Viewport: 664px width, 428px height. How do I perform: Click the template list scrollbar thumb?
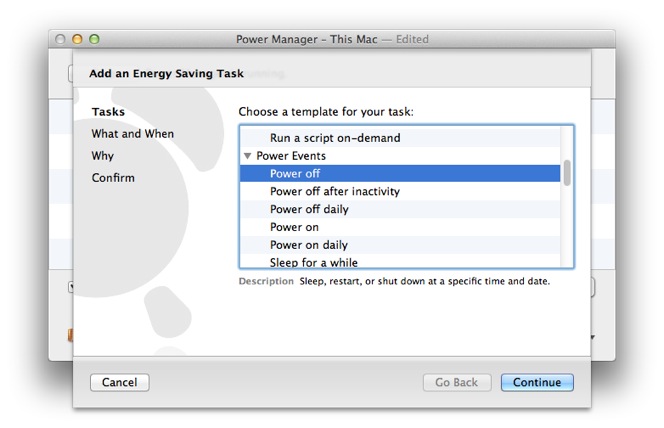tap(567, 173)
